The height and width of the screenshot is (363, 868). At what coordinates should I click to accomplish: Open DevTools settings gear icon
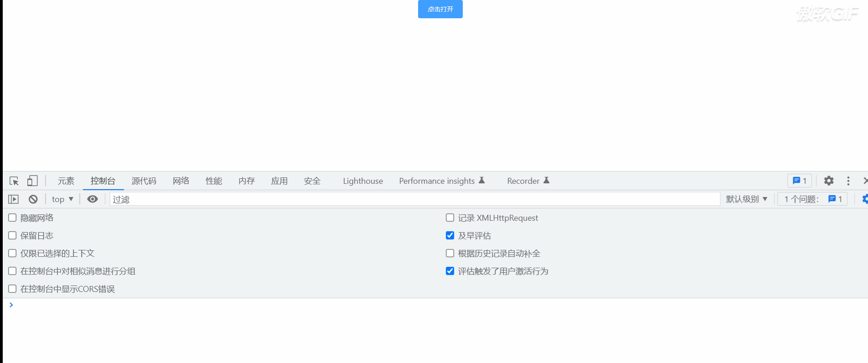tap(829, 181)
